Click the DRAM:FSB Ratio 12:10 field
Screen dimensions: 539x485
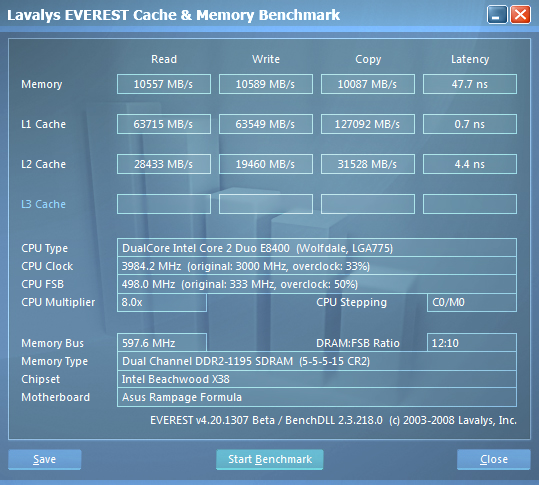point(472,343)
